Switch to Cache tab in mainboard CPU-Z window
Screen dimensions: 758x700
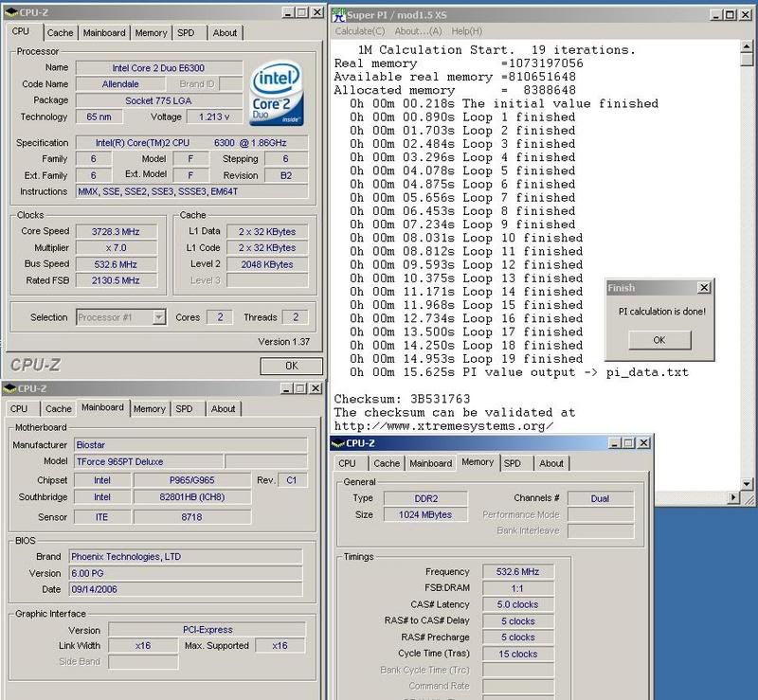tap(59, 409)
